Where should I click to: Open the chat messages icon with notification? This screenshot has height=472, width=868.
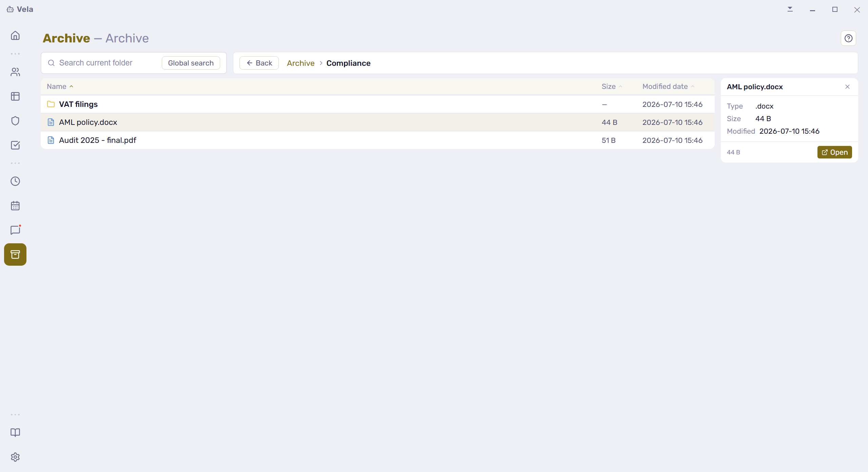(x=15, y=230)
